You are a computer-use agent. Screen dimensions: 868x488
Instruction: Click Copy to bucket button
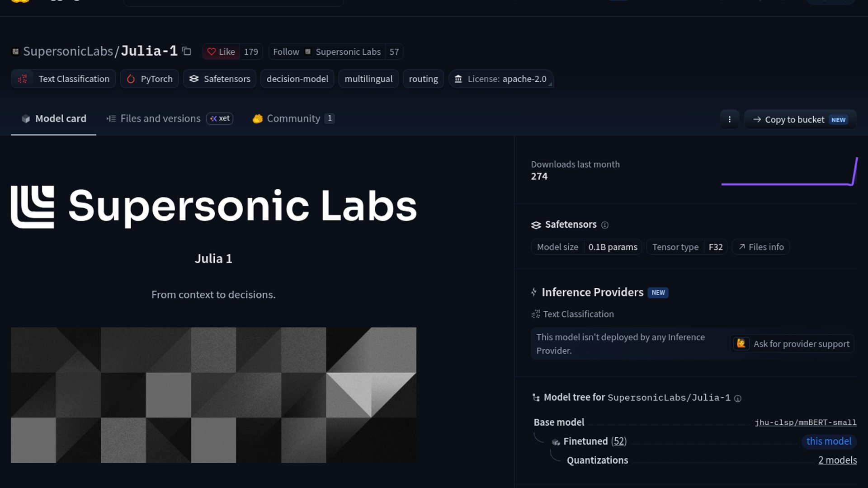pyautogui.click(x=800, y=119)
